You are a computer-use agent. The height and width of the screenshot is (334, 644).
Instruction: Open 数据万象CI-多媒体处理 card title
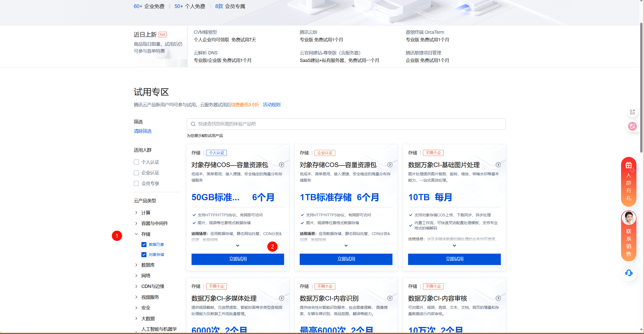pos(224,298)
